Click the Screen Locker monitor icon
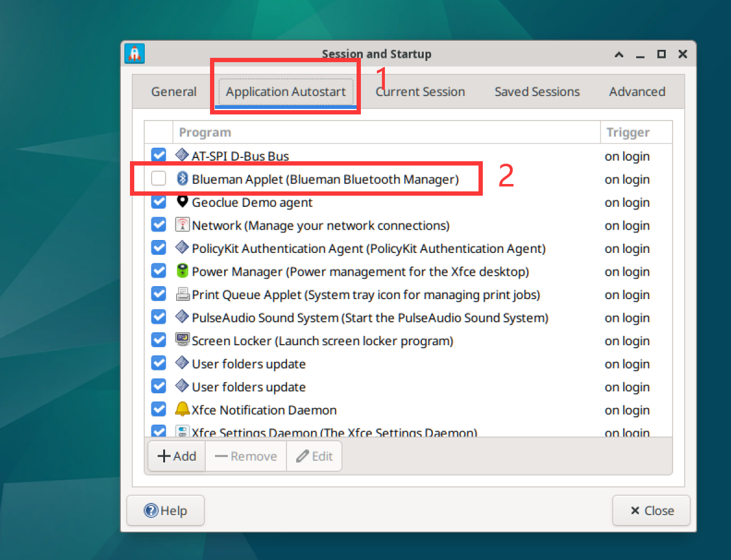The height and width of the screenshot is (560, 731). (x=182, y=340)
